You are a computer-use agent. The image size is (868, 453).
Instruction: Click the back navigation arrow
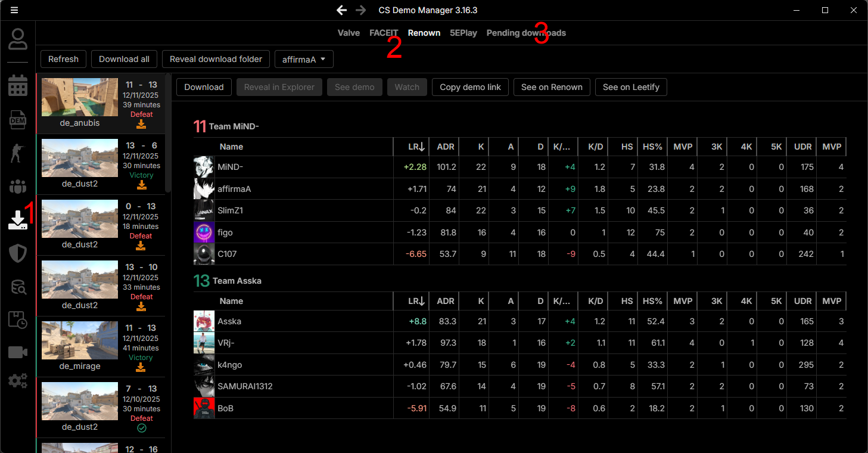click(x=341, y=10)
